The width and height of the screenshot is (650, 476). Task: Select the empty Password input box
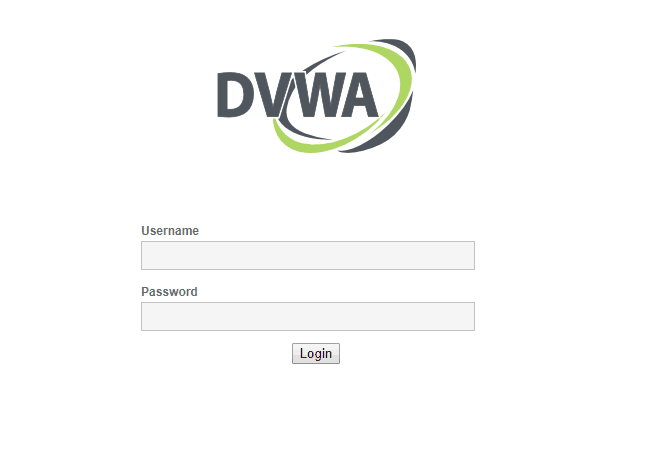[x=308, y=316]
